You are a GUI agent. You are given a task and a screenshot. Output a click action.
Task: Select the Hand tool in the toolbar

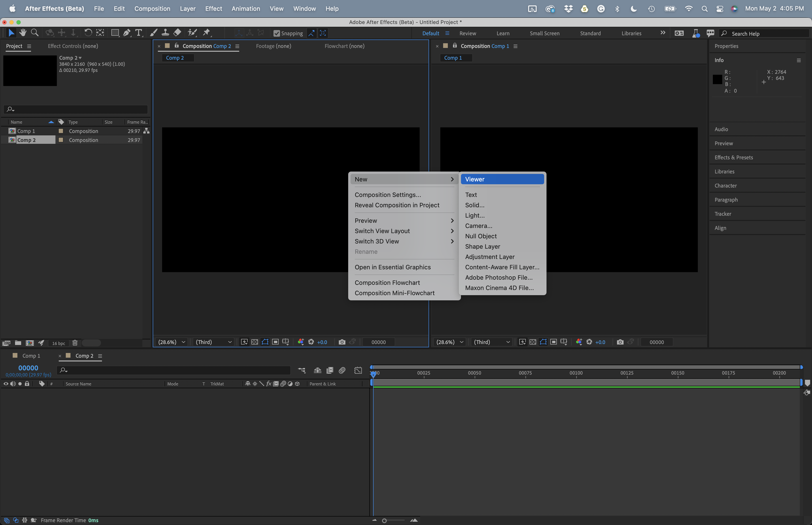(23, 33)
